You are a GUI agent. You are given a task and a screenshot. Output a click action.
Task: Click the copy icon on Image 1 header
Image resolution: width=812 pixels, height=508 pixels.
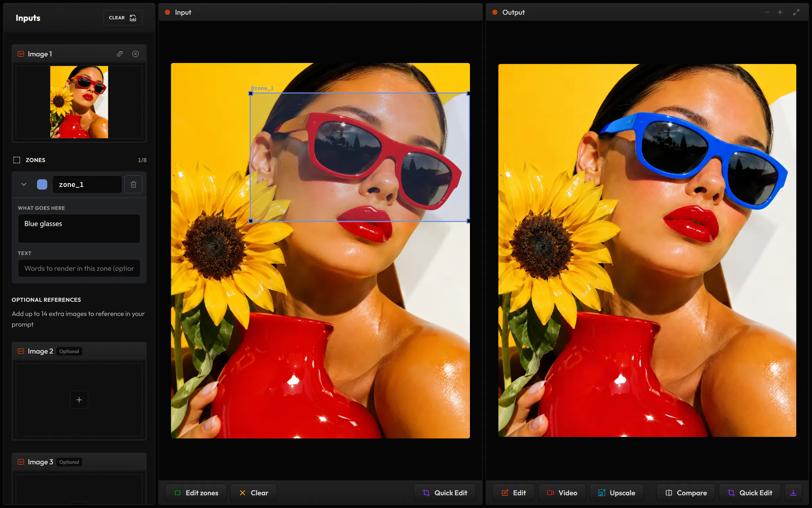(120, 54)
